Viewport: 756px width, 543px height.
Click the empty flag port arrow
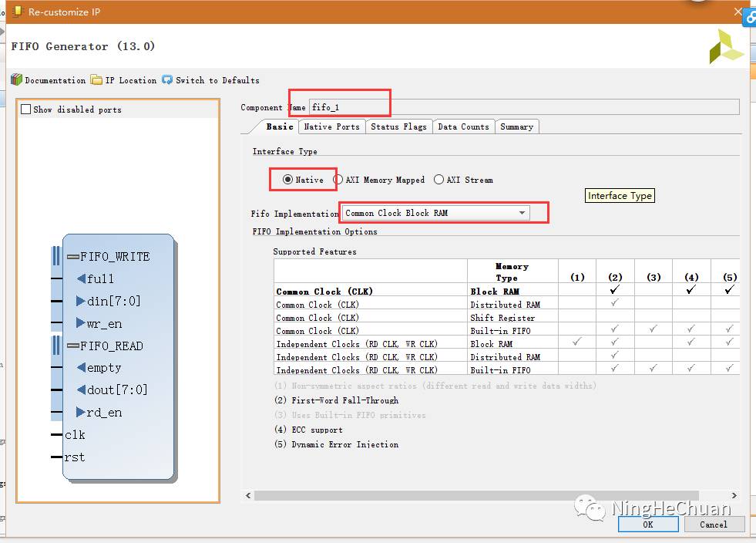(x=80, y=368)
